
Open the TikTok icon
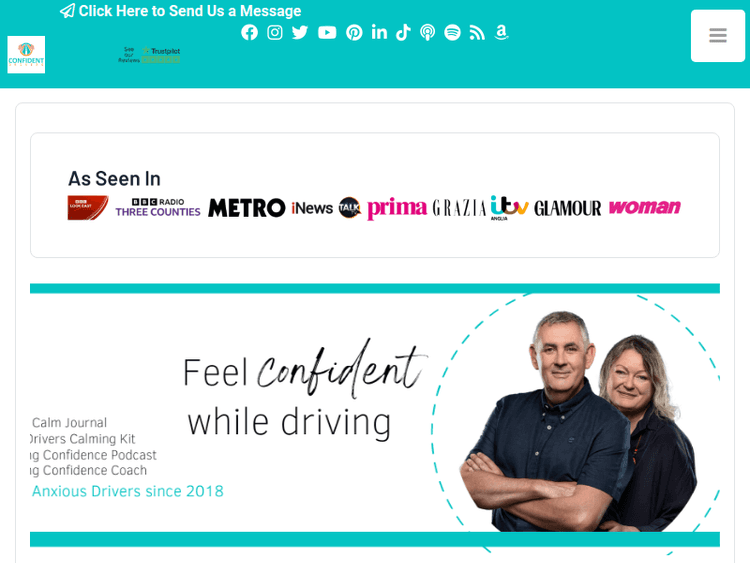[x=403, y=33]
